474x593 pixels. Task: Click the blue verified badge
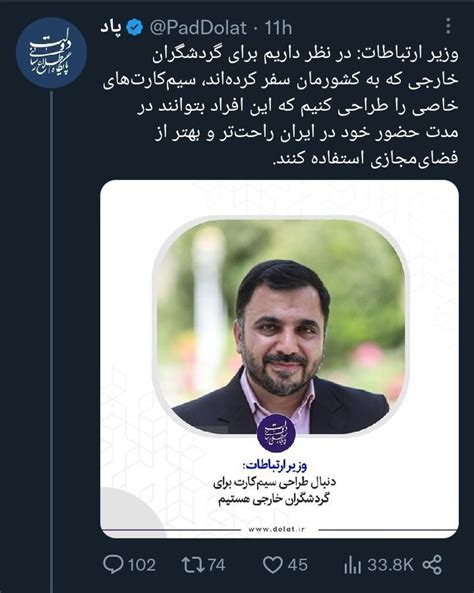pyautogui.click(x=135, y=27)
